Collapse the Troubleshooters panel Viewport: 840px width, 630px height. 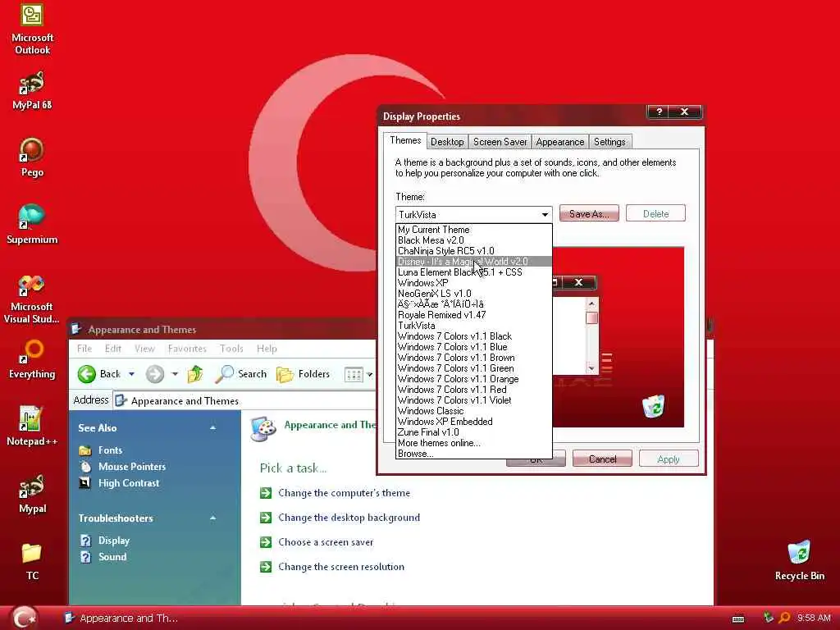coord(212,518)
